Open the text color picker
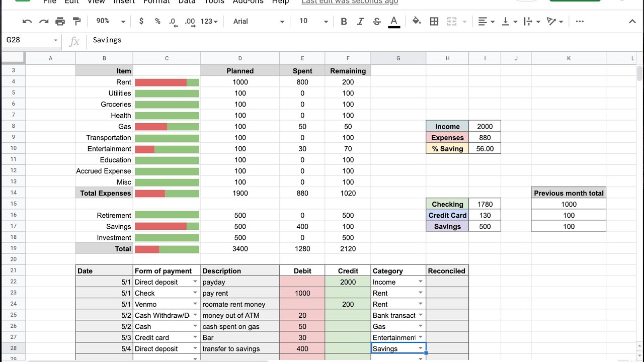This screenshot has height=362, width=644. coord(394,21)
